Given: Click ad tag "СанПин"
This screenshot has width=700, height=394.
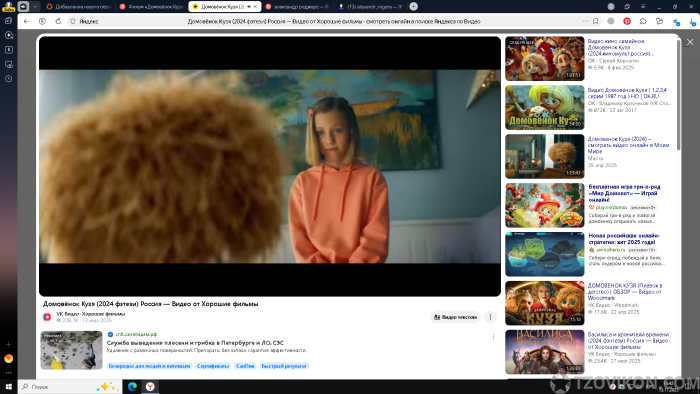Looking at the screenshot, I should (245, 366).
